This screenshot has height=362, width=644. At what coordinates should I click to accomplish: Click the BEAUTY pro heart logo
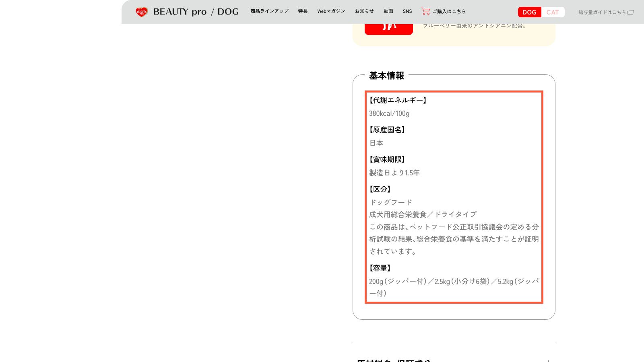(142, 12)
